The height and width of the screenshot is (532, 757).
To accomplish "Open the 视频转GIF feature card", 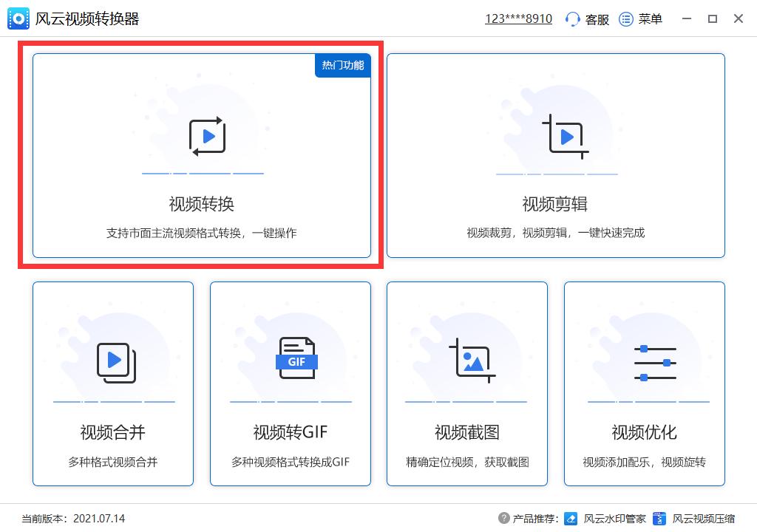I will tap(290, 384).
